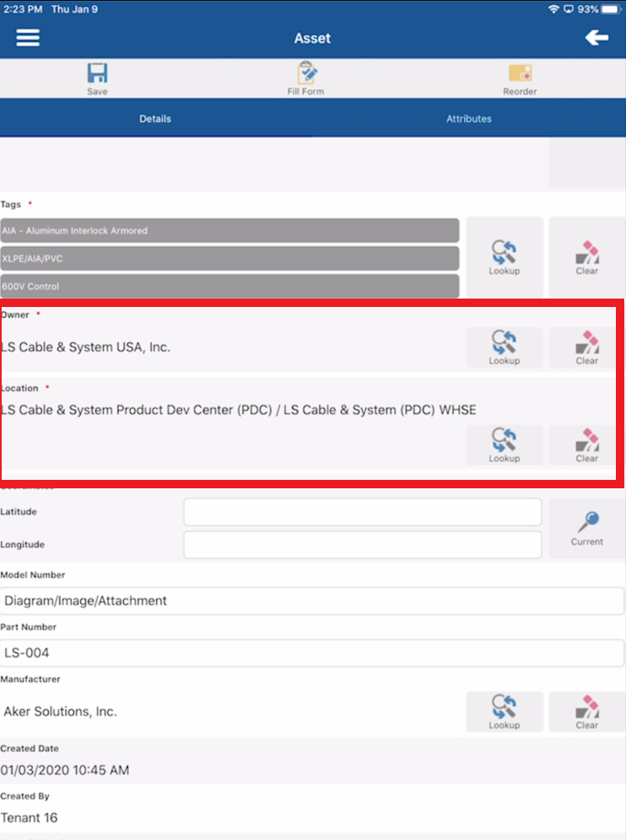The image size is (626, 840).
Task: Open Lookup for Manufacturer
Action: tap(505, 712)
